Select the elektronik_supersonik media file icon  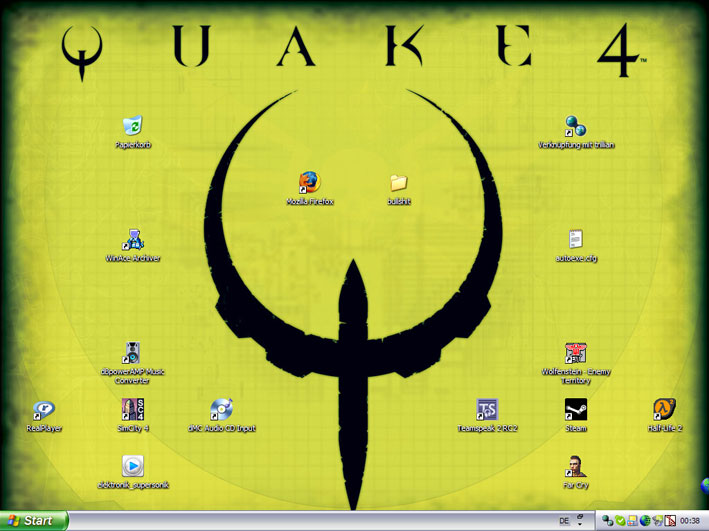[x=133, y=466]
